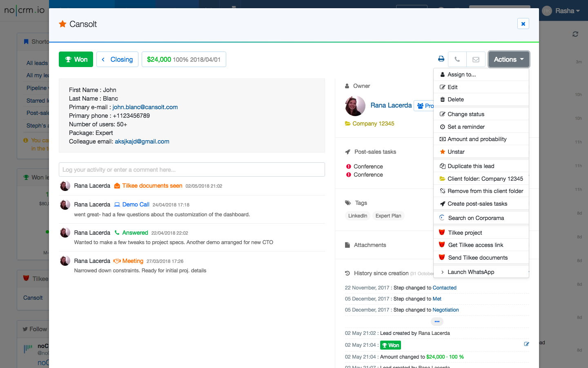Select Send Tilkee documents option

coord(478,258)
